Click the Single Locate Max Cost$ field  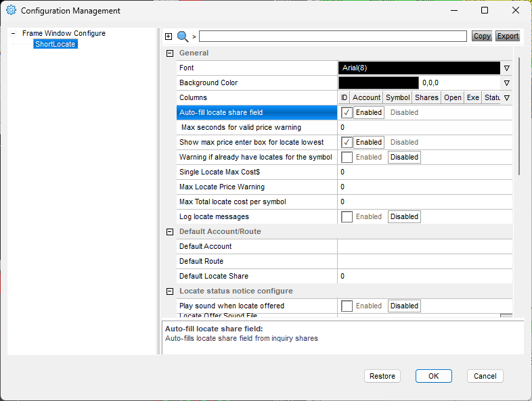(424, 172)
